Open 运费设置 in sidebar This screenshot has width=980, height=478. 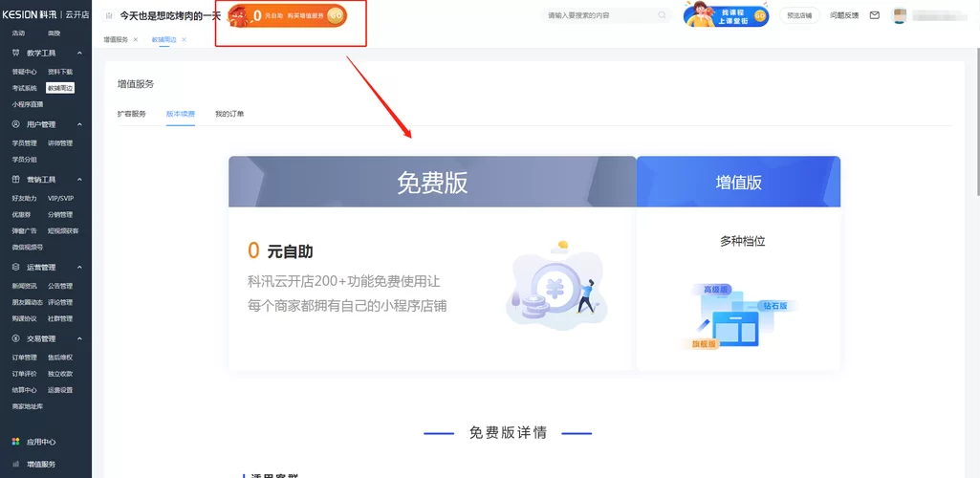60,390
